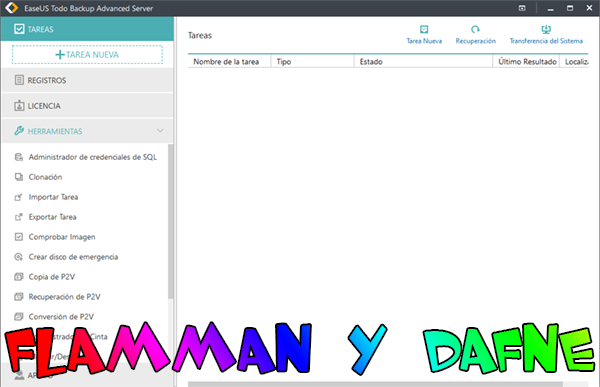Open the REGISTROS section
The image size is (600, 387).
87,80
